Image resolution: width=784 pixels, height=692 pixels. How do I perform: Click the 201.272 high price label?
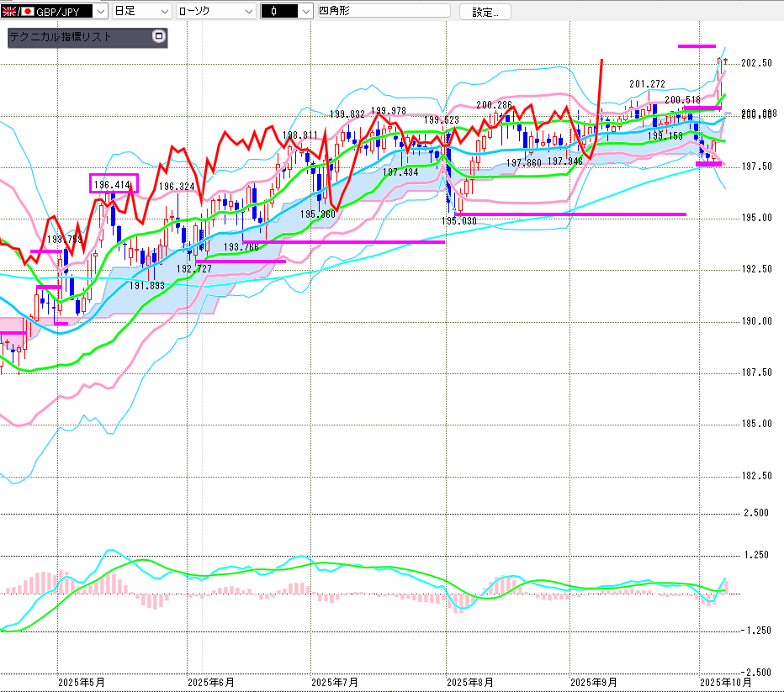pos(647,83)
